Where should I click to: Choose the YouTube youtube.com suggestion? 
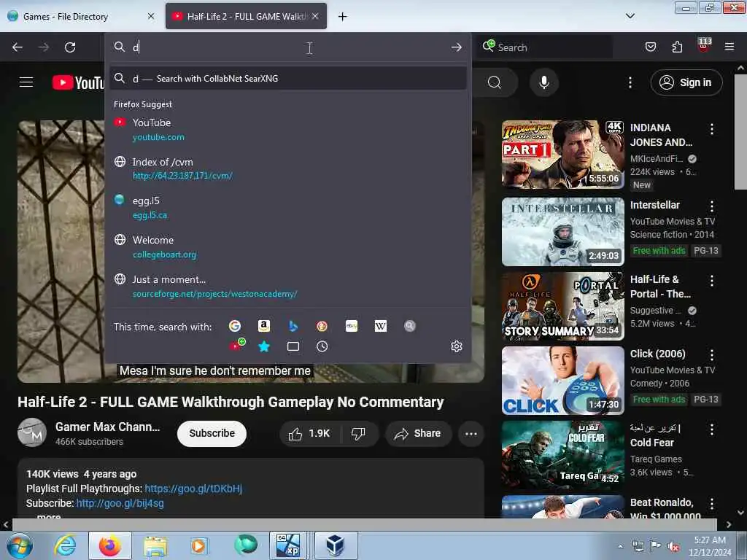point(288,130)
